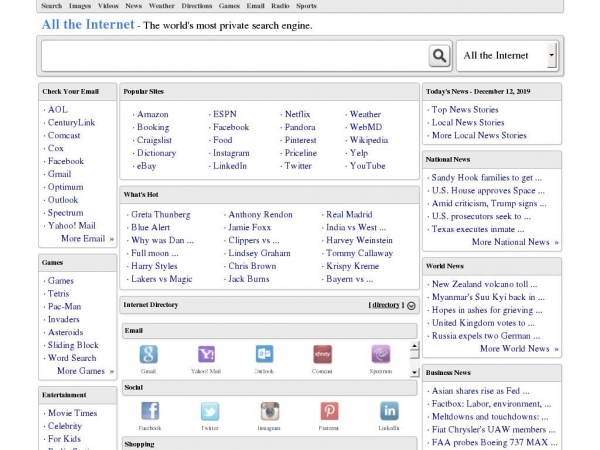This screenshot has height=450, width=600.
Task: Open the Real Madrid trending link
Action: (349, 215)
